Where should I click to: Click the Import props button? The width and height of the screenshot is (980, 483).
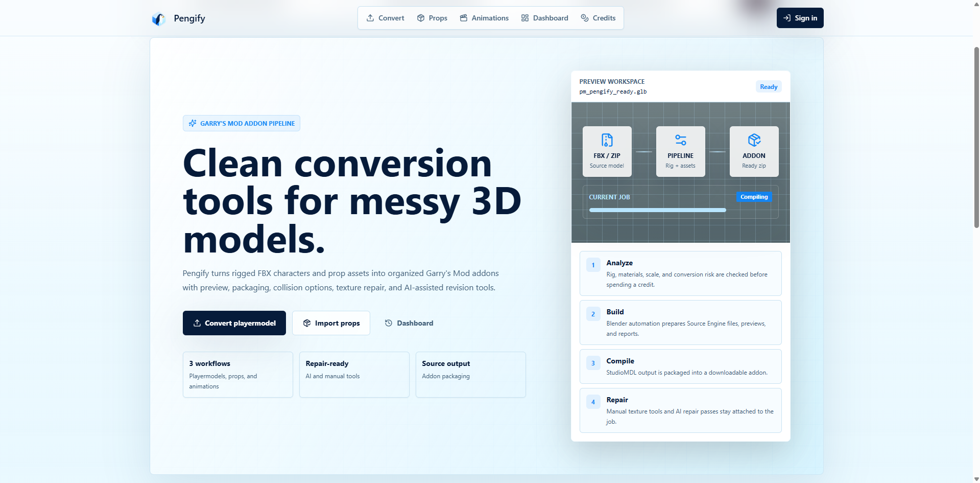(x=331, y=323)
